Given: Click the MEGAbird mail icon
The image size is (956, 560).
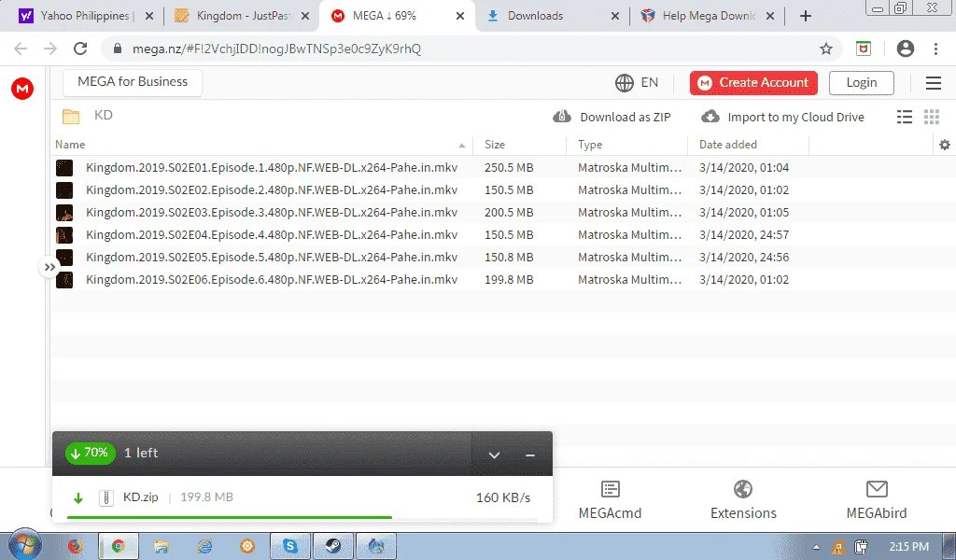Looking at the screenshot, I should 877,489.
